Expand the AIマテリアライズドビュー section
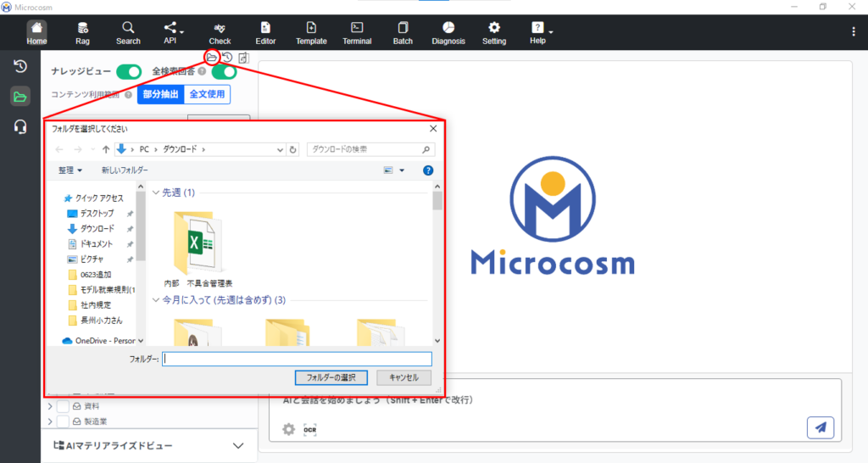This screenshot has width=868, height=463. pyautogui.click(x=238, y=446)
